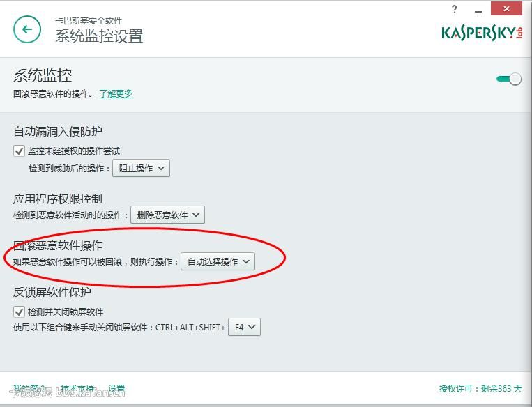Toggle the 系统监控 switch off
Image resolution: width=532 pixels, height=407 pixels.
[x=508, y=79]
